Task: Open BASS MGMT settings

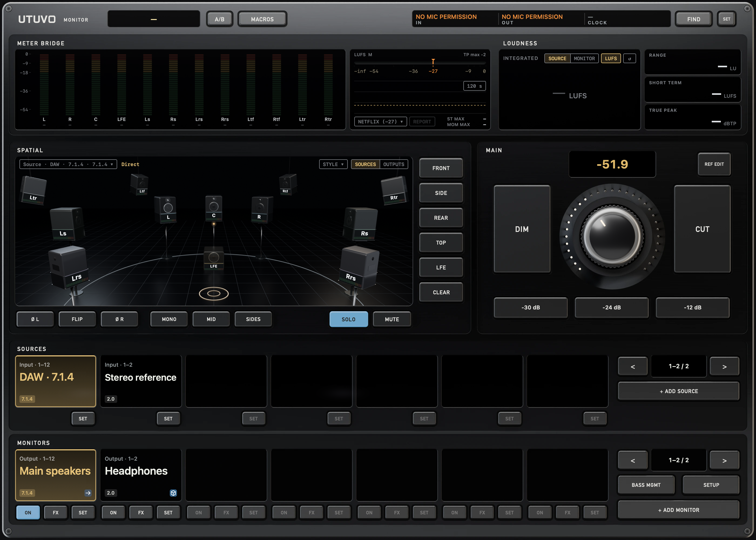Action: [646, 485]
